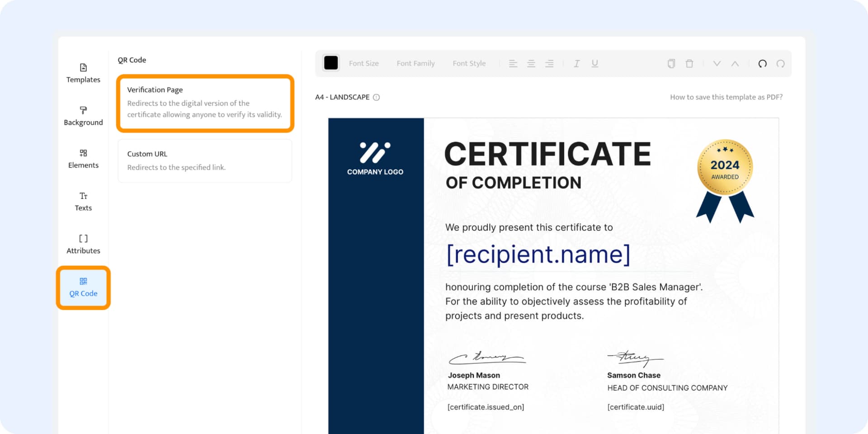The width and height of the screenshot is (868, 434).
Task: Undo the last change
Action: (763, 64)
